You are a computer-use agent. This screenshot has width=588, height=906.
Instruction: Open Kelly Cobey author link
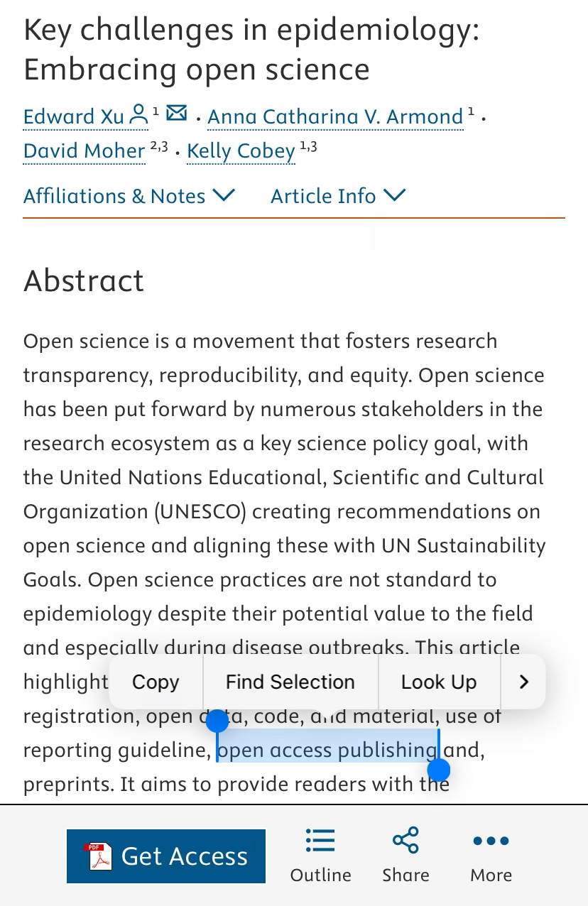pos(241,151)
